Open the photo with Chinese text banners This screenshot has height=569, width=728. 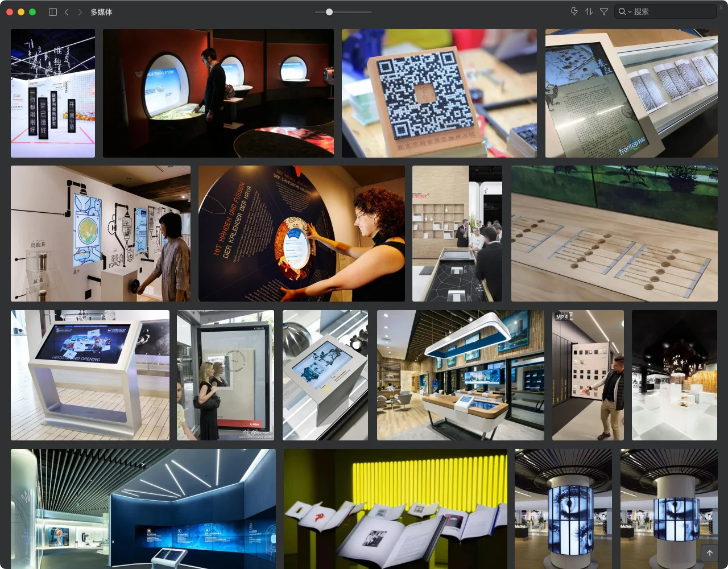(53, 93)
